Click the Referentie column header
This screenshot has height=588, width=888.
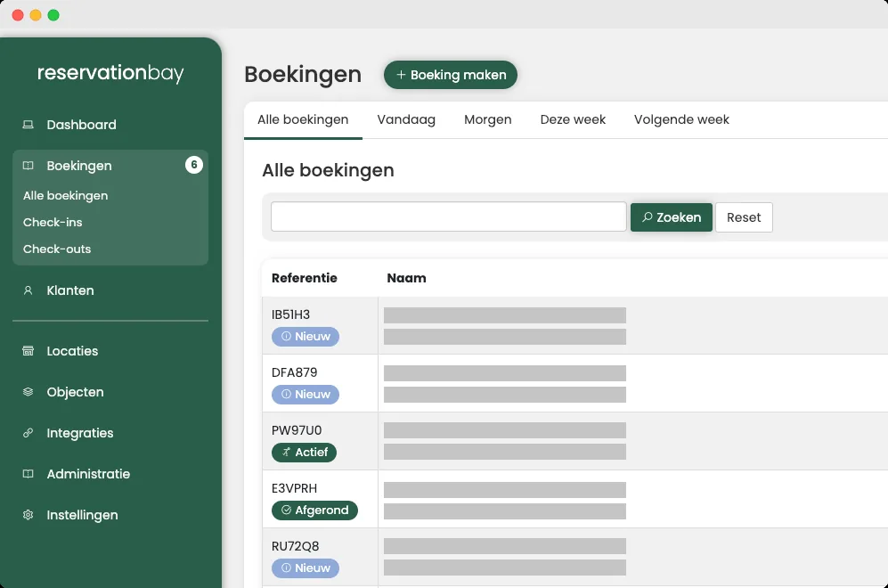304,278
